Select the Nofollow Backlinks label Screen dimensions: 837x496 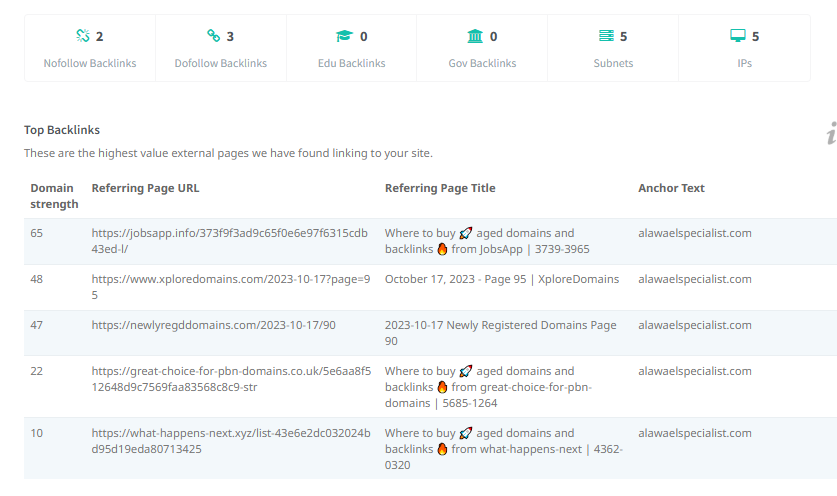[90, 63]
